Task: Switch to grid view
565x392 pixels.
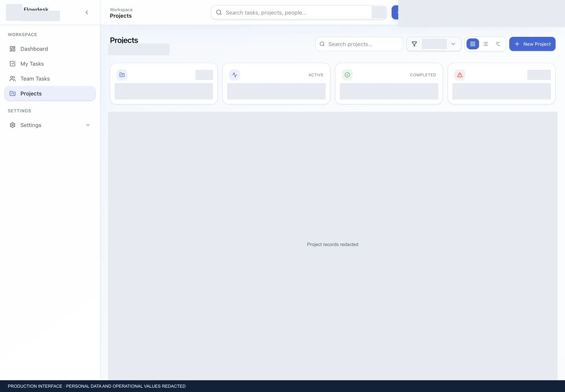Action: (x=473, y=44)
